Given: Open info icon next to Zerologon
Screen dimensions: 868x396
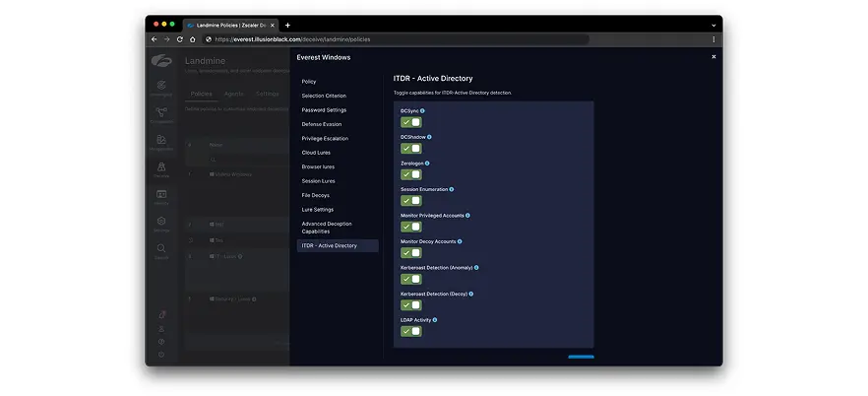Looking at the screenshot, I should tap(427, 164).
